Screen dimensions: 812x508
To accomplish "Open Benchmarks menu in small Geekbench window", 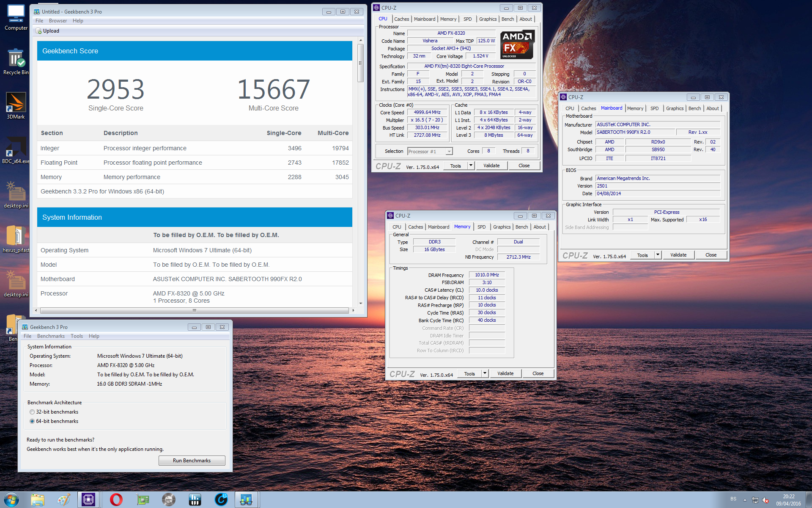I will click(x=51, y=336).
